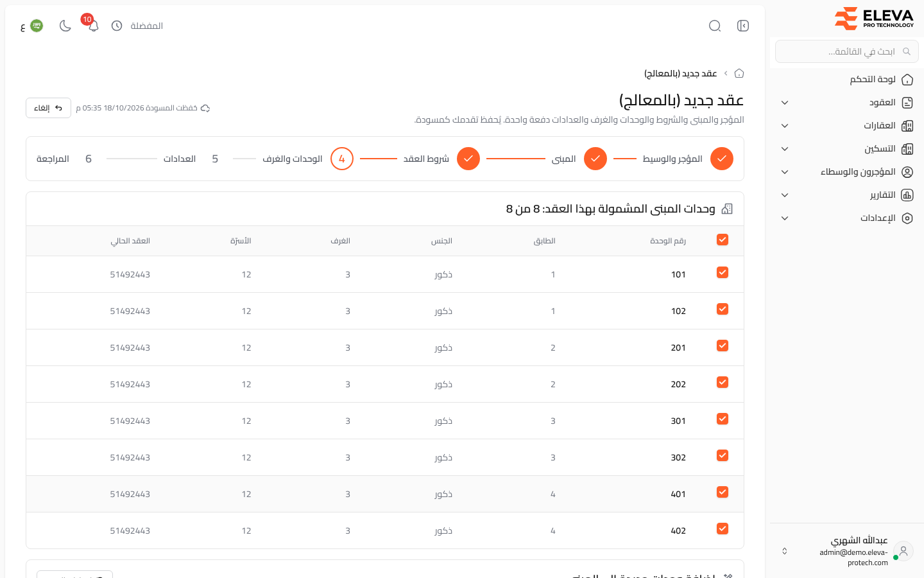Click the search magnifier icon in the top bar
The image size is (924, 578).
[x=715, y=26]
